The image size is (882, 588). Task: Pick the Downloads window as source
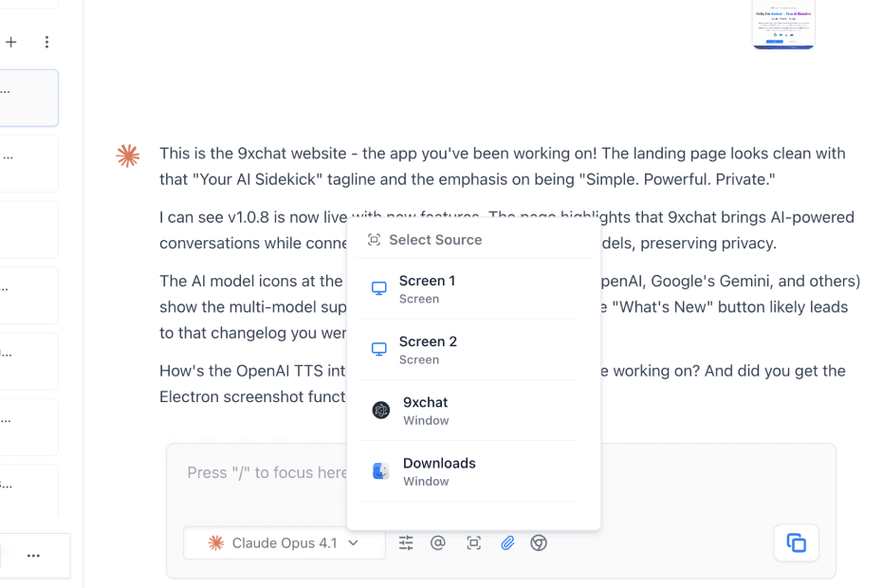[x=468, y=471]
